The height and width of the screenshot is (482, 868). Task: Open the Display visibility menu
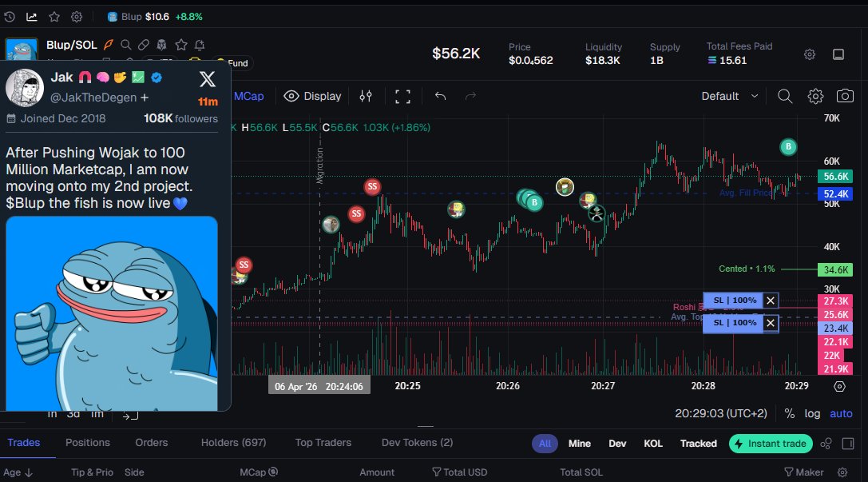(313, 96)
